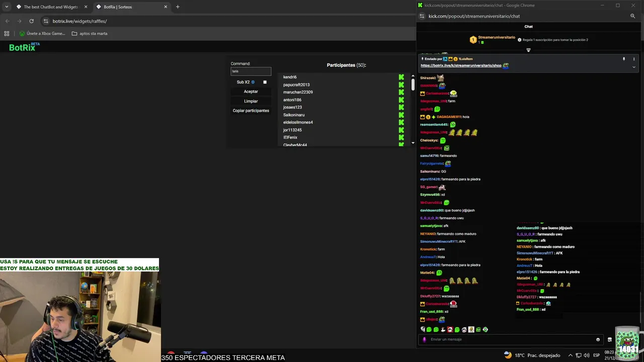
Task: Open the chat shop icon
Action: click(610, 339)
